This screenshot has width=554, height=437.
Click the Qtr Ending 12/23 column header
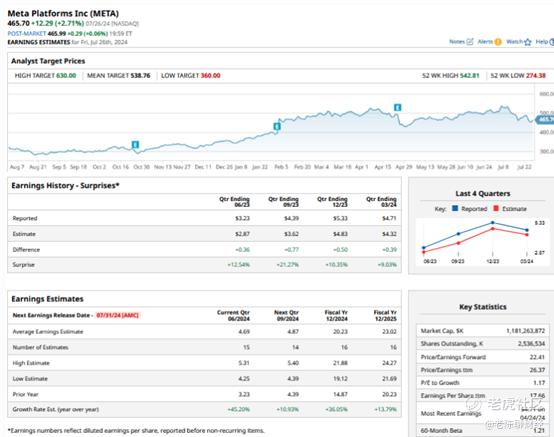tap(332, 202)
